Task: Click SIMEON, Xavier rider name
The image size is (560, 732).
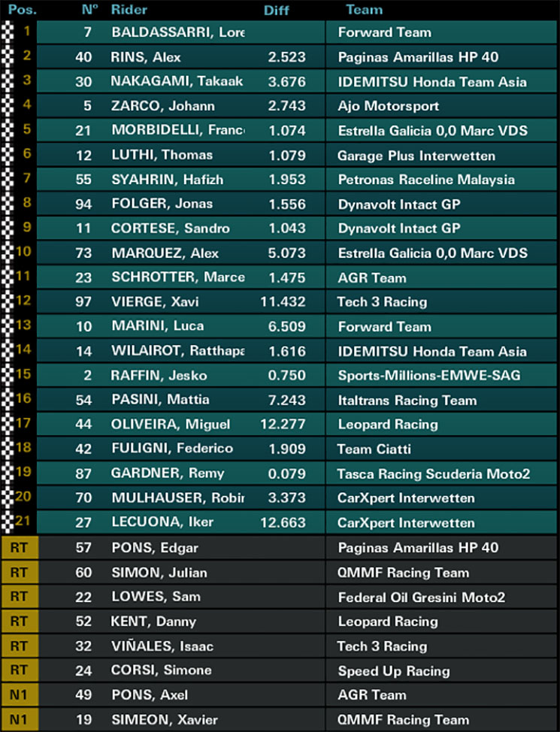Action: click(x=165, y=719)
